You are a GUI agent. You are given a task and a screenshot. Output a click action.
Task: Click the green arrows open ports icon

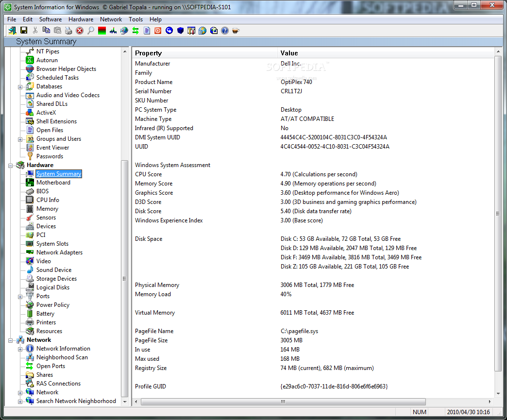(135, 31)
